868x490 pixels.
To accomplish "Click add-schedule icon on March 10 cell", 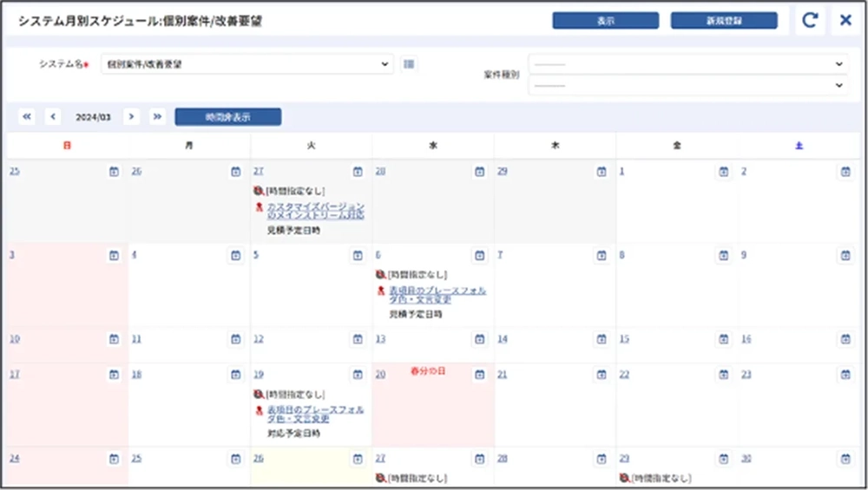I will [x=114, y=338].
